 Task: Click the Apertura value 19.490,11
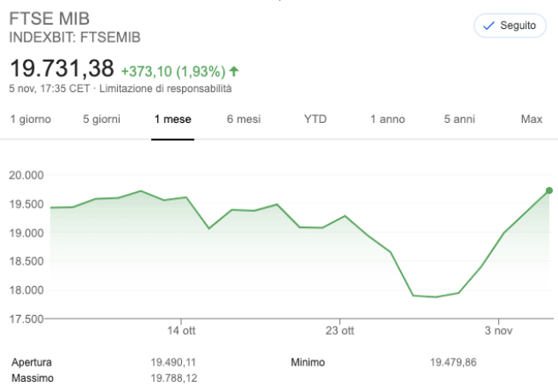(174, 363)
